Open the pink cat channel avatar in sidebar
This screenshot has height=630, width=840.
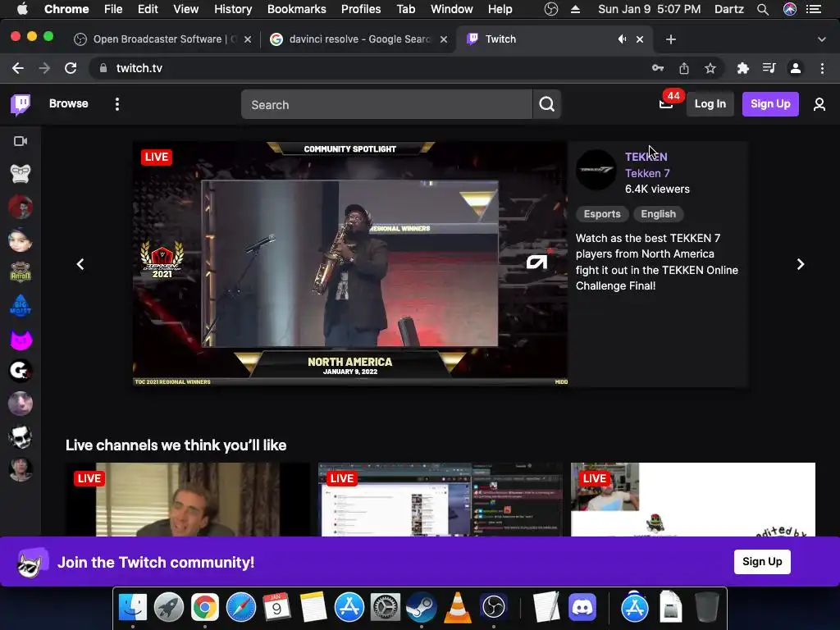coord(21,339)
